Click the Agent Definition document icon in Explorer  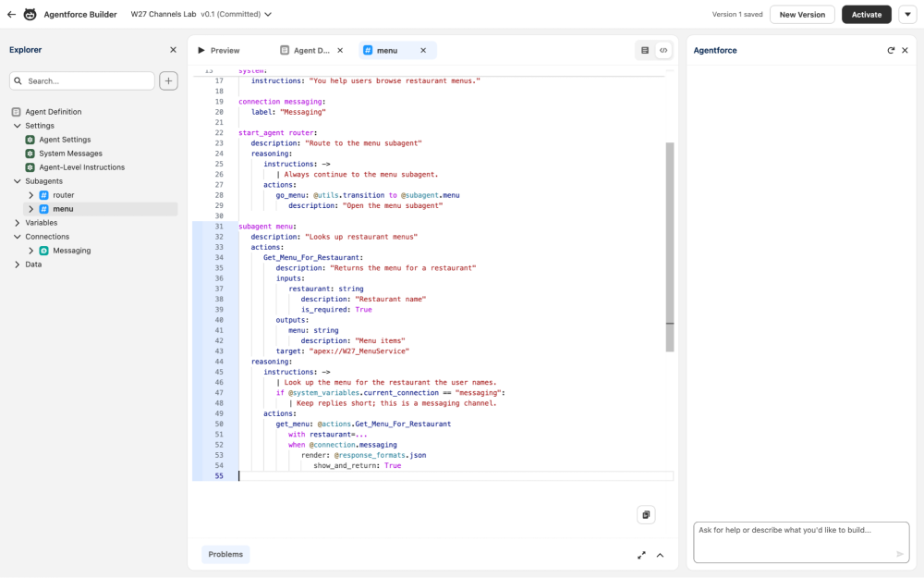click(x=16, y=112)
